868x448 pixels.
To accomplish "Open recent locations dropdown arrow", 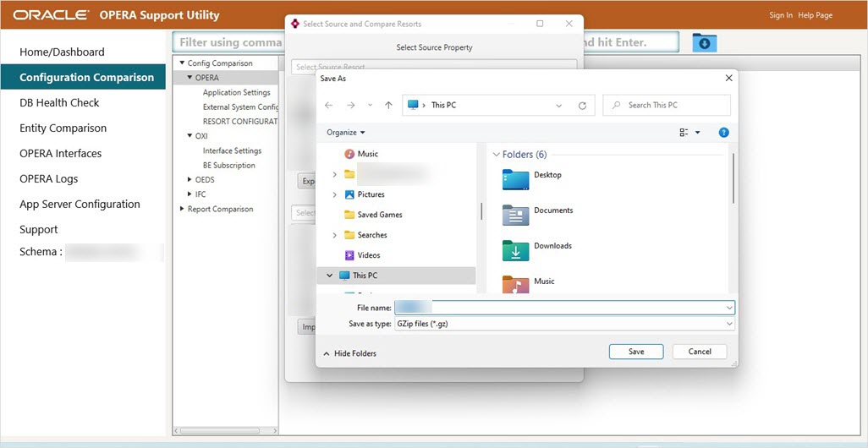I will 370,105.
